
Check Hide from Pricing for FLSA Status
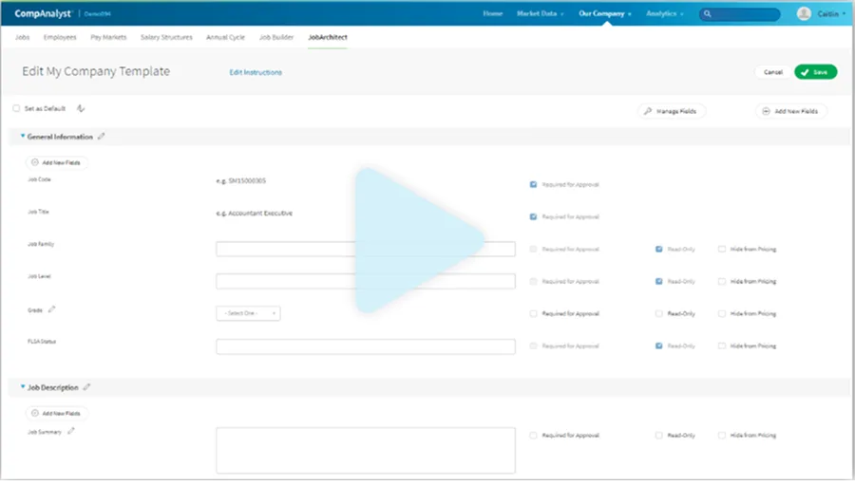pyautogui.click(x=722, y=346)
